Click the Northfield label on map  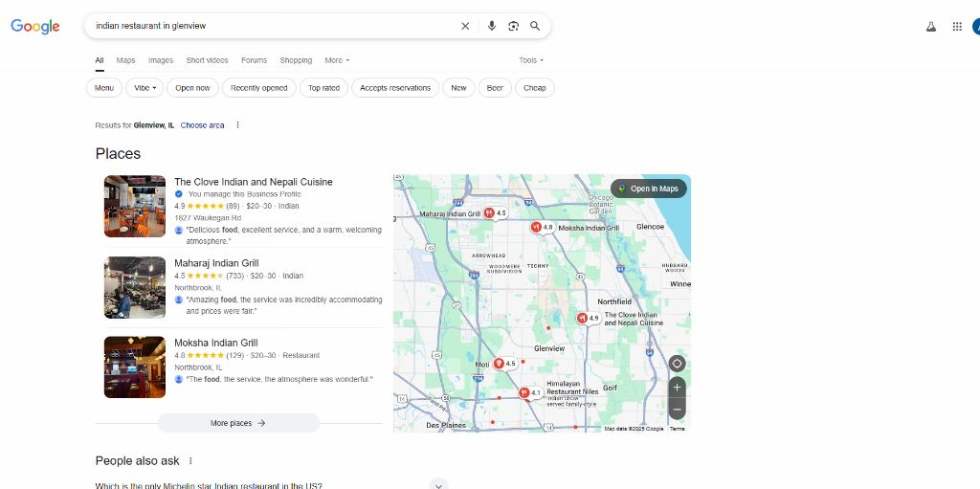click(614, 301)
